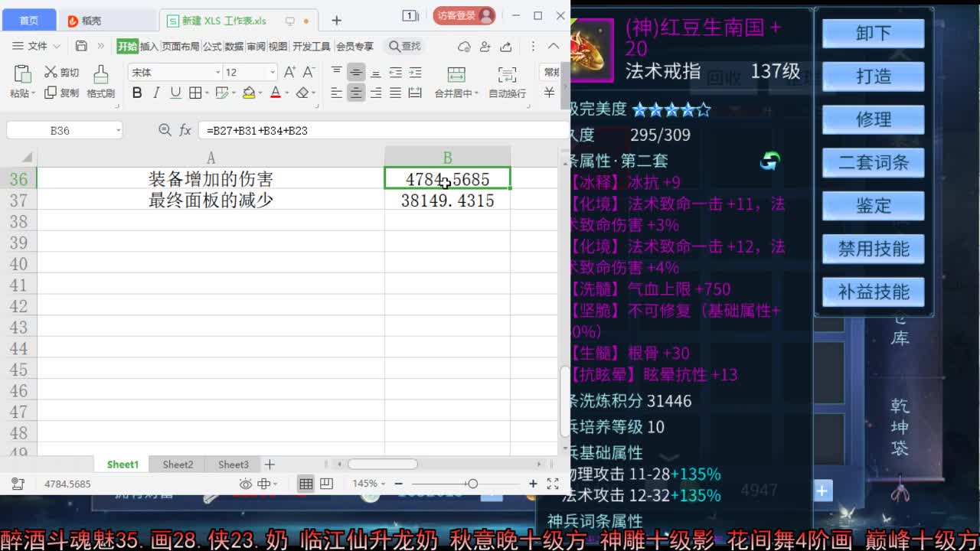Open the 查找 find tool
This screenshot has height=551, width=980.
403,46
